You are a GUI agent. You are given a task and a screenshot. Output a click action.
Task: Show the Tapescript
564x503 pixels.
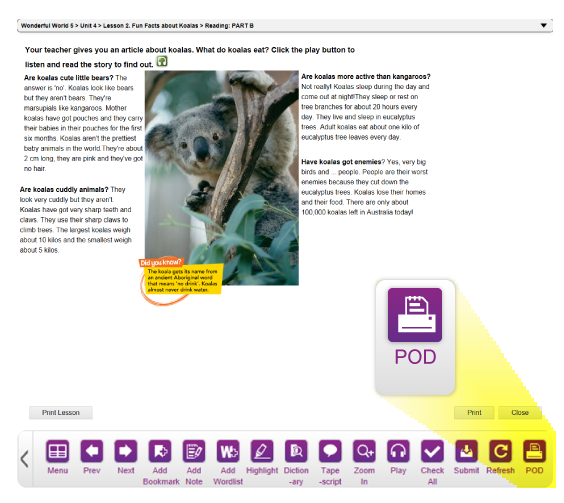click(330, 451)
